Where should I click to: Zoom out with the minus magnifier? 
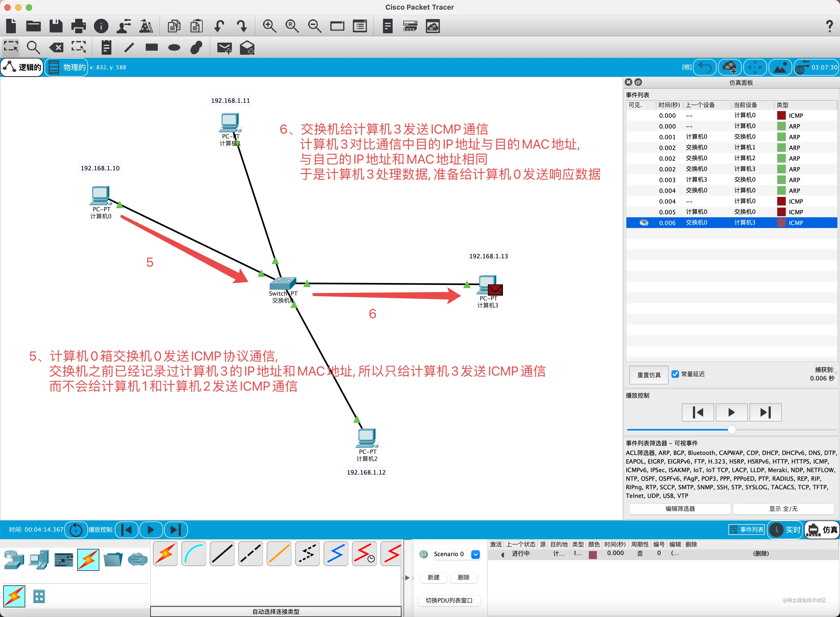(315, 26)
